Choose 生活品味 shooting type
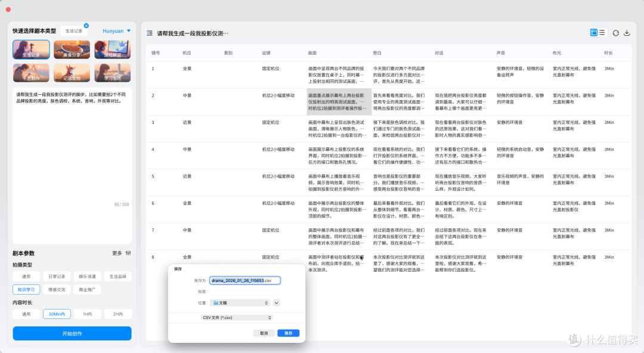Image resolution: width=644 pixels, height=353 pixels. 118,277
